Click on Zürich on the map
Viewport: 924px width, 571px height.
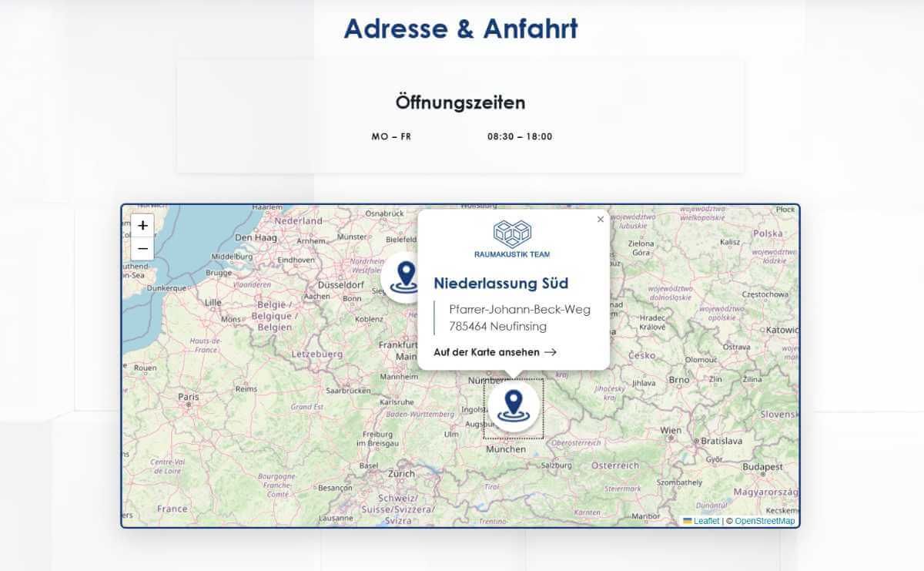click(x=401, y=474)
